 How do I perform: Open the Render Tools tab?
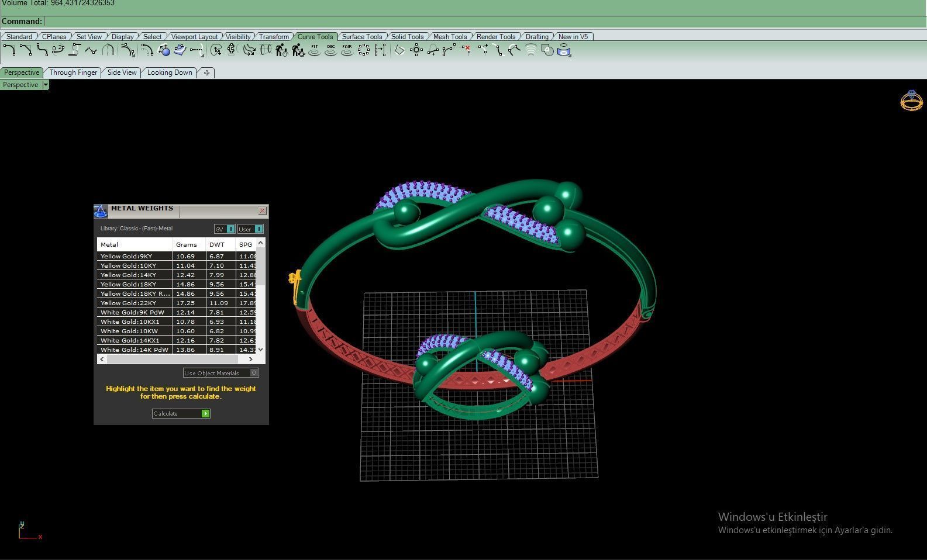[x=496, y=36]
